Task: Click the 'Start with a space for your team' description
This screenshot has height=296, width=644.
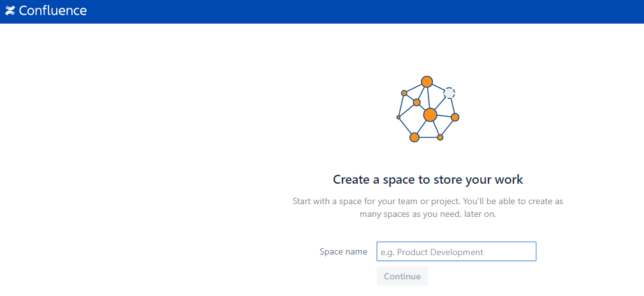Action: 428,208
